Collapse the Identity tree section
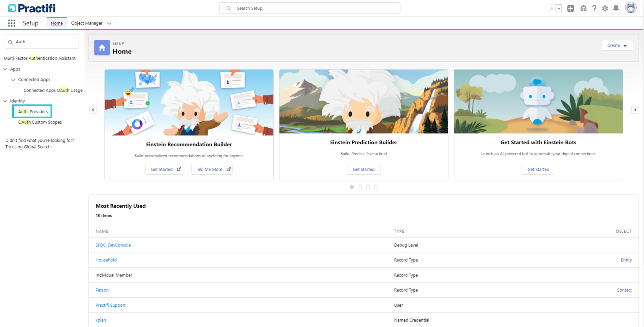 click(x=5, y=101)
